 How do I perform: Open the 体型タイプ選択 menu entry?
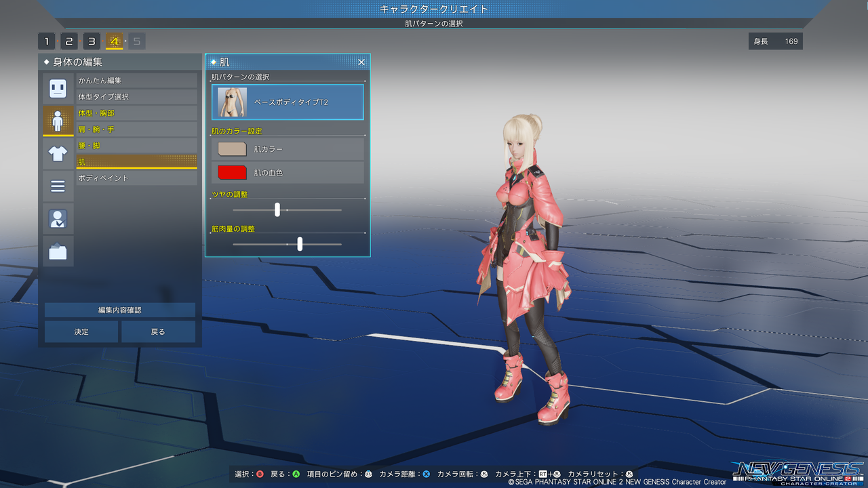tap(136, 97)
